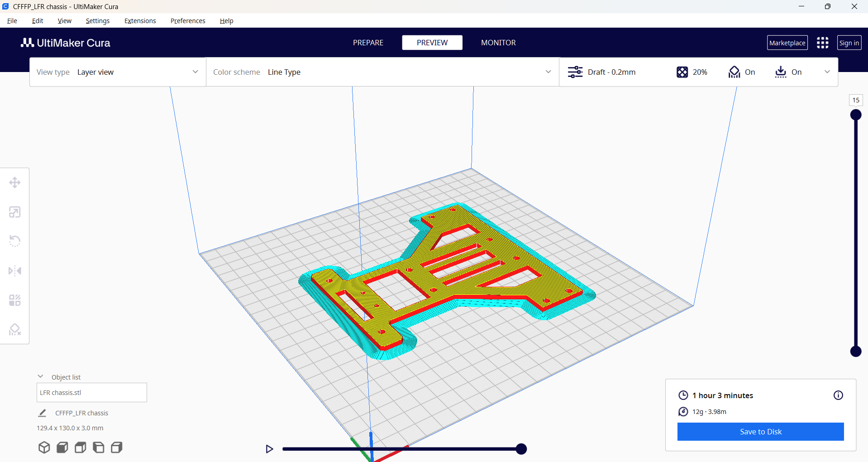The image size is (868, 462).
Task: Click the job name CFFFP_LFR chassis
Action: (82, 413)
